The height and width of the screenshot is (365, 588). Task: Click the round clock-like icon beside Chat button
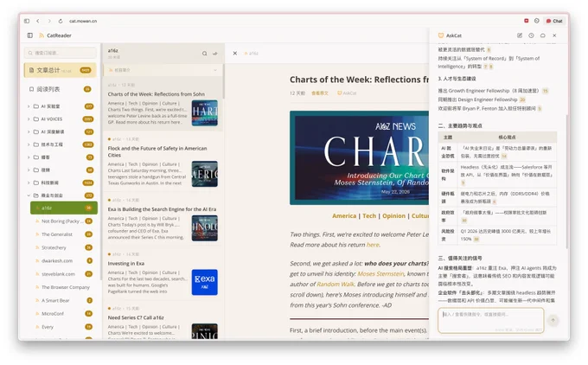(537, 21)
